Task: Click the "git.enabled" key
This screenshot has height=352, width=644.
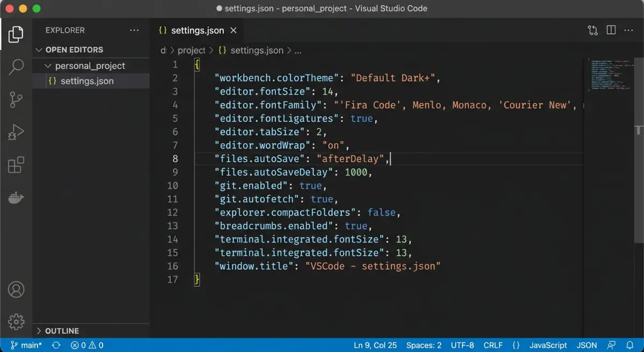Action: click(x=251, y=185)
